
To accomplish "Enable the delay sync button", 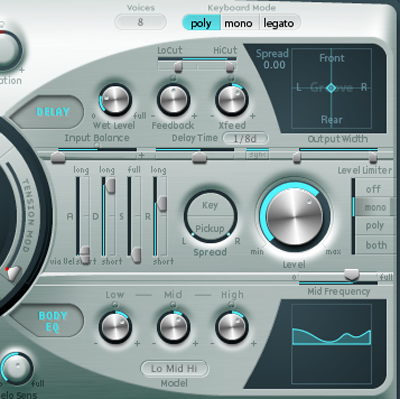I will click(258, 155).
